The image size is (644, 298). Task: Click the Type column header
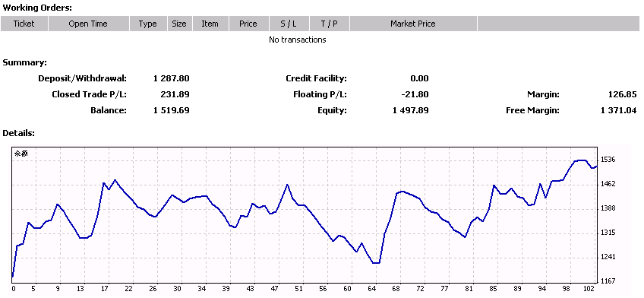[148, 24]
